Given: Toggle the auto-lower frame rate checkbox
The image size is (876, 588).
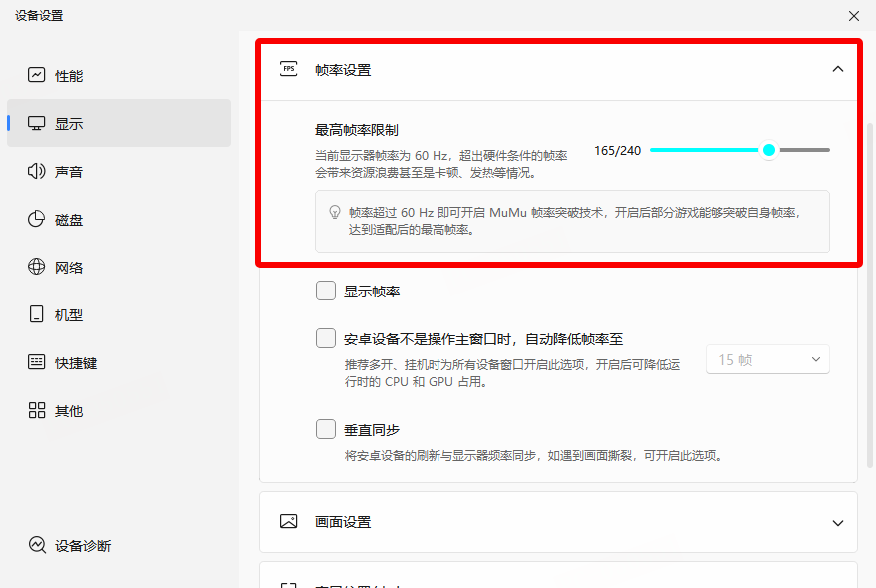Looking at the screenshot, I should [326, 338].
